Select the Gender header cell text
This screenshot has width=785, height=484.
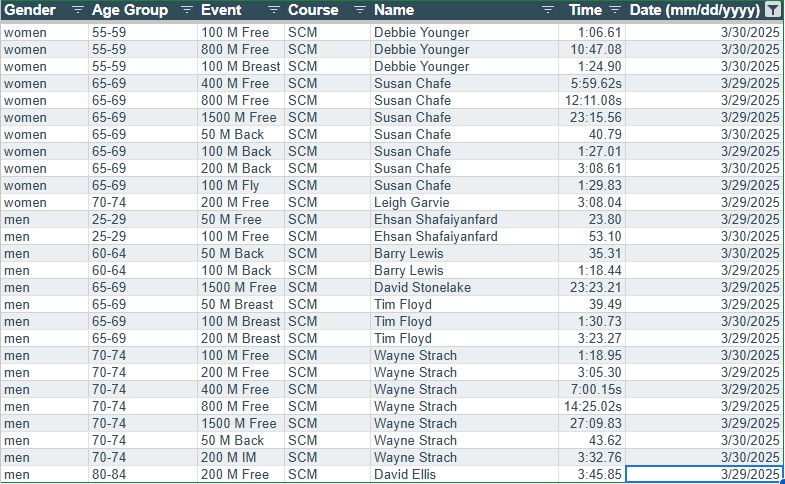pyautogui.click(x=30, y=10)
